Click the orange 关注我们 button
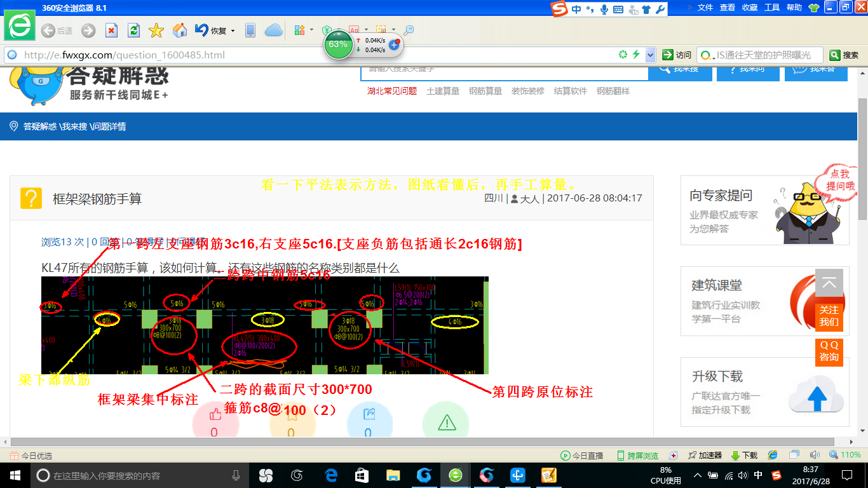The image size is (868, 488). click(x=829, y=316)
